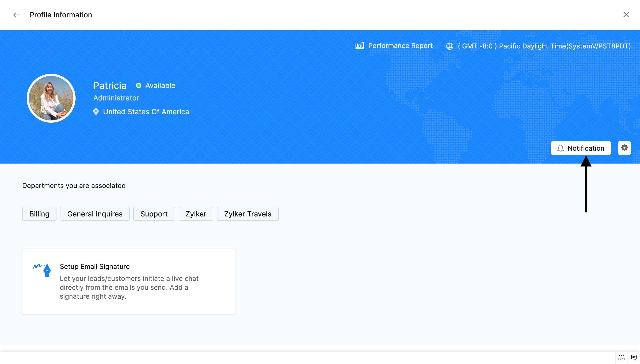Viewport: 640px width, 364px height.
Task: Select the Support department tag
Action: pos(154,214)
